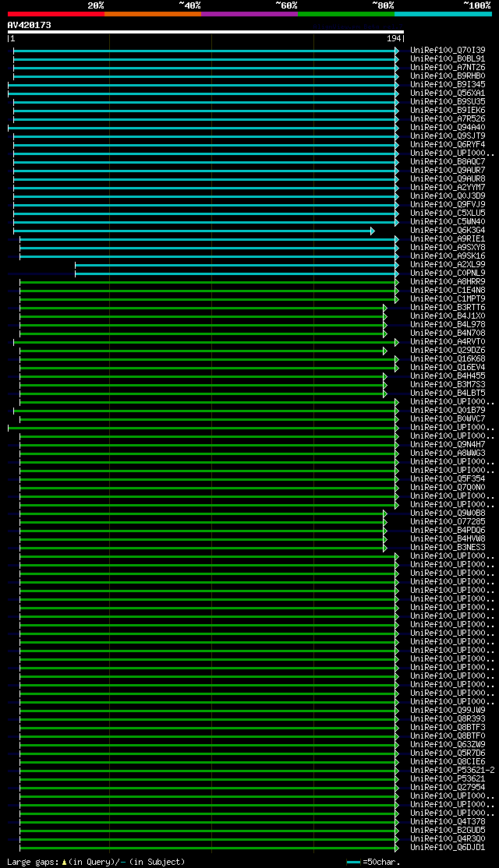Click the cyan ~100% legend segment
The height and width of the screenshot is (868, 499).
coord(443,13)
